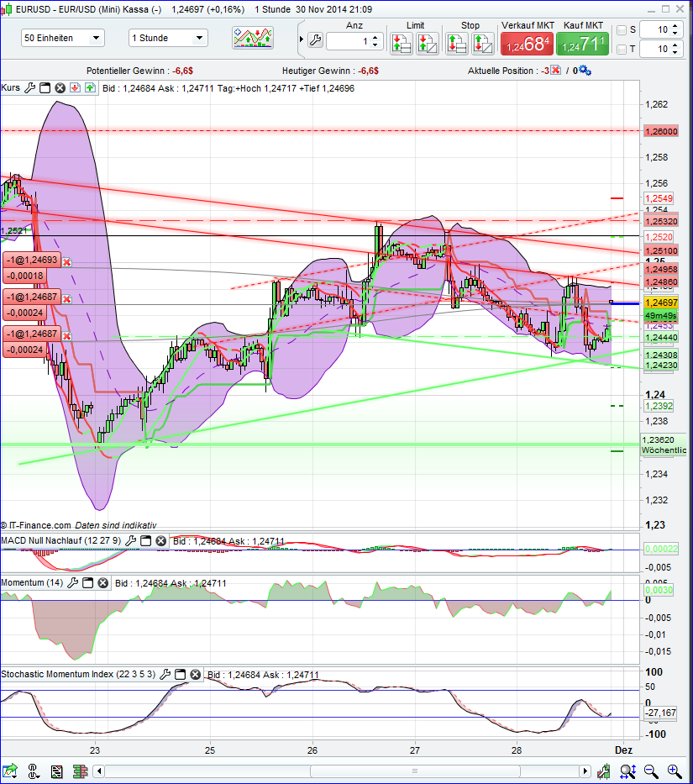Open Kurs chart settings with the wrench icon
The width and height of the screenshot is (693, 784).
(x=29, y=87)
